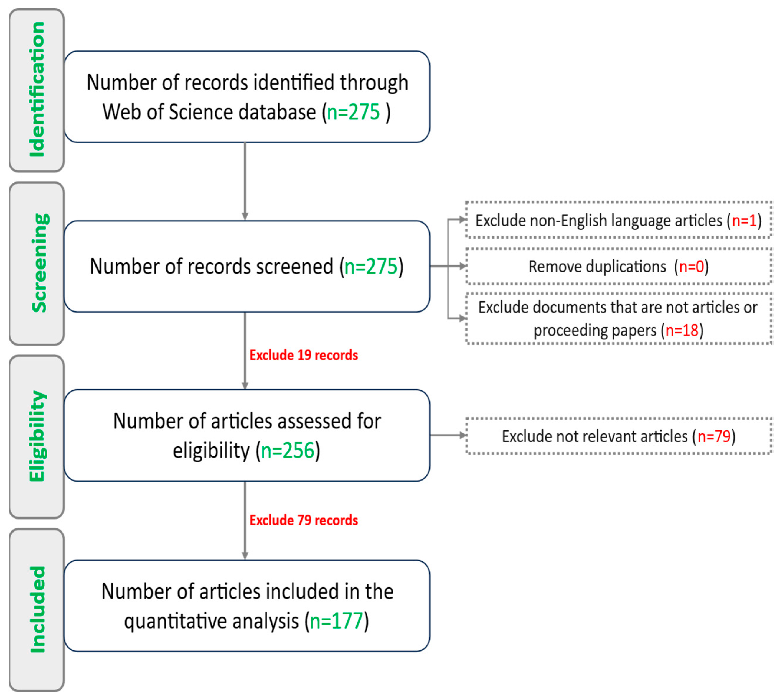This screenshot has width=780, height=700.
Task: Click the Web of Science records box
Action: coord(247,96)
